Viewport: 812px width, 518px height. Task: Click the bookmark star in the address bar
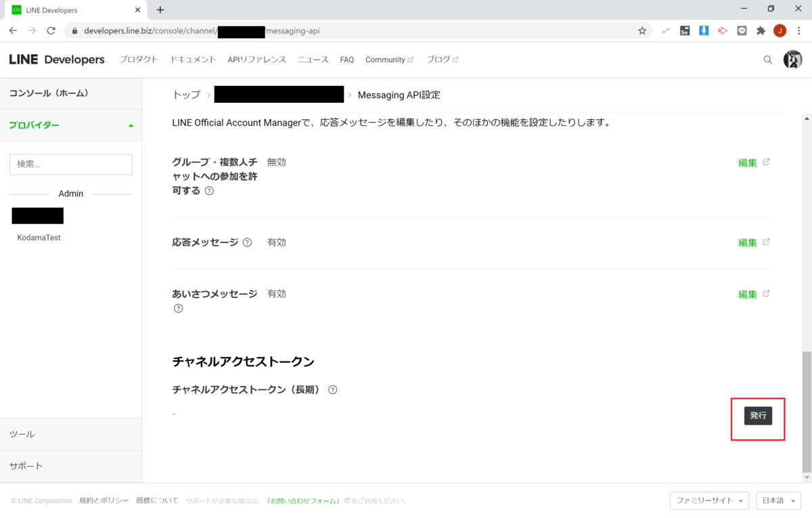coord(641,30)
